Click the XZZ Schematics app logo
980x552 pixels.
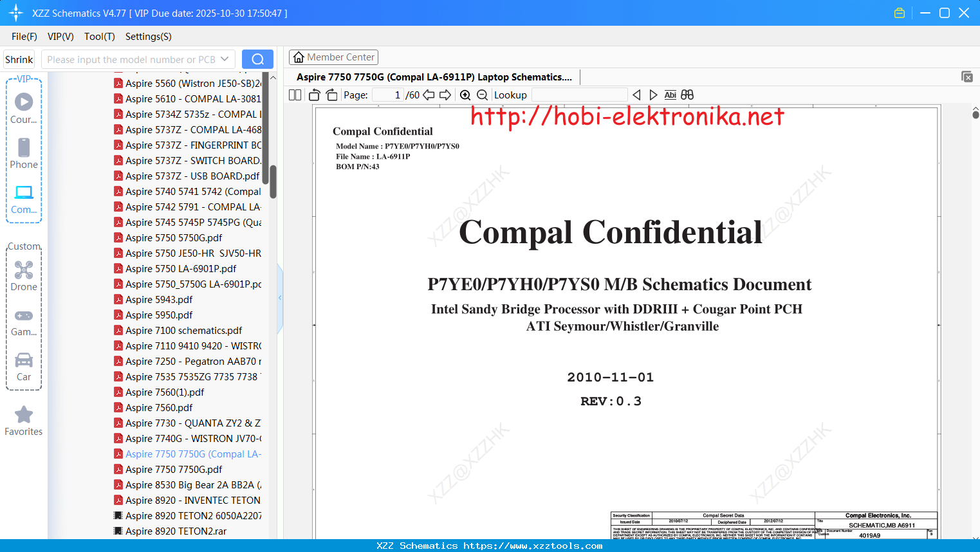16,13
